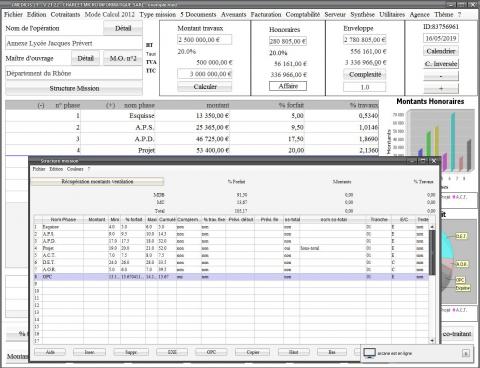Click the Bas button
This screenshot has height=368, width=480.
click(332, 352)
